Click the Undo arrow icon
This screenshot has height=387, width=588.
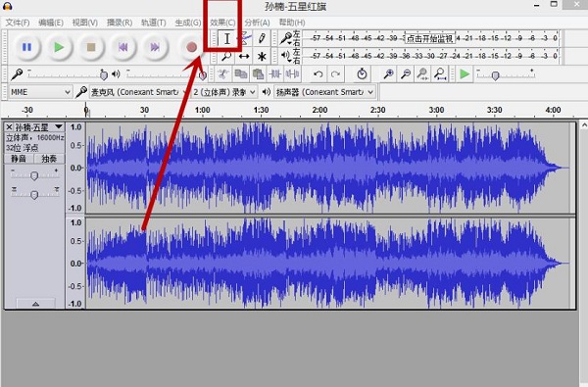coord(318,73)
